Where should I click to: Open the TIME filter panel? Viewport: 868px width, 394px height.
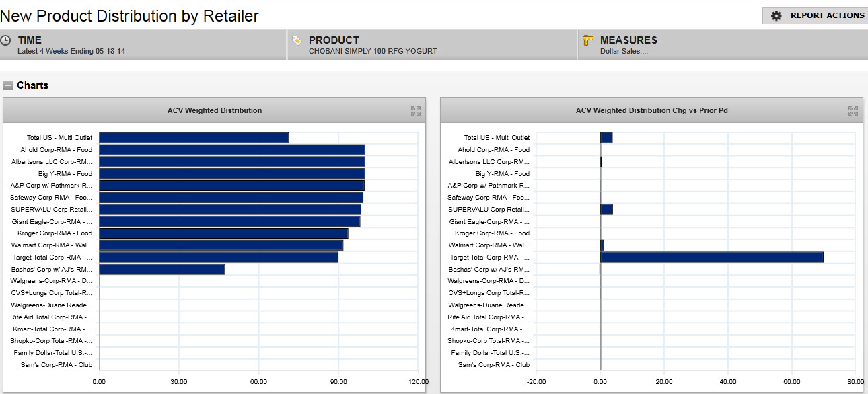[143, 45]
